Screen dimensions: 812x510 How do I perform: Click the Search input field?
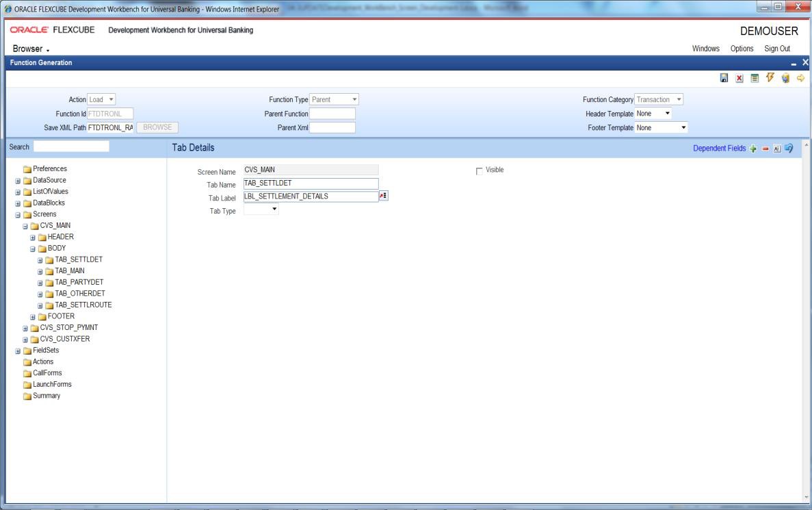click(71, 146)
